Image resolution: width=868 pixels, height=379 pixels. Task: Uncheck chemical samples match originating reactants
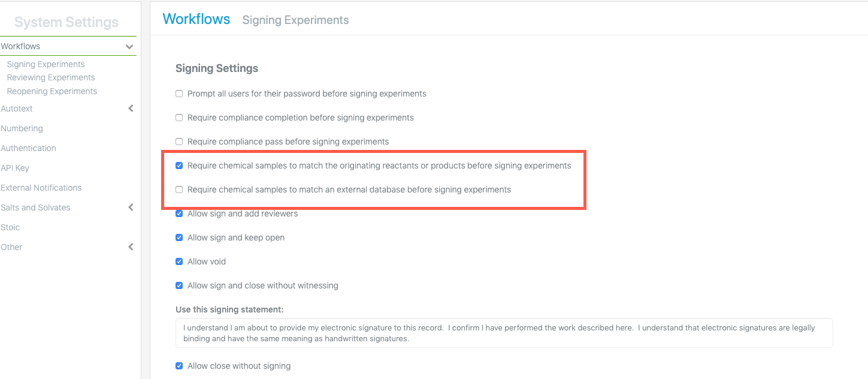point(179,166)
